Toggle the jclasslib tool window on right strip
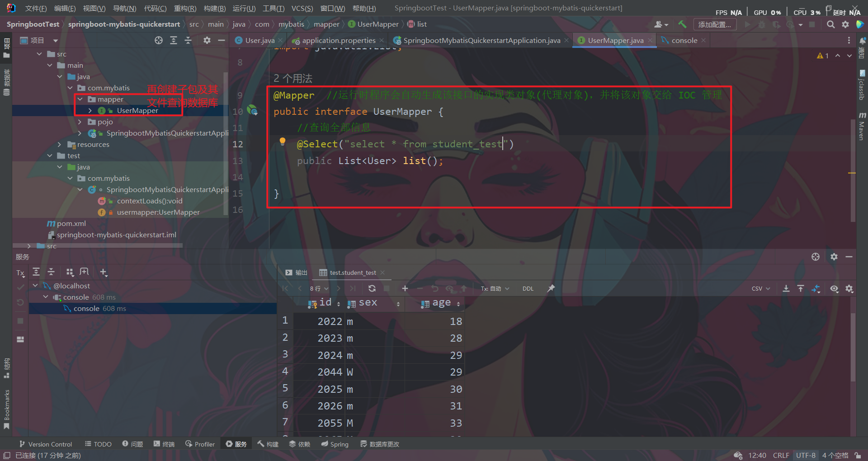This screenshot has height=461, width=868. point(862,85)
